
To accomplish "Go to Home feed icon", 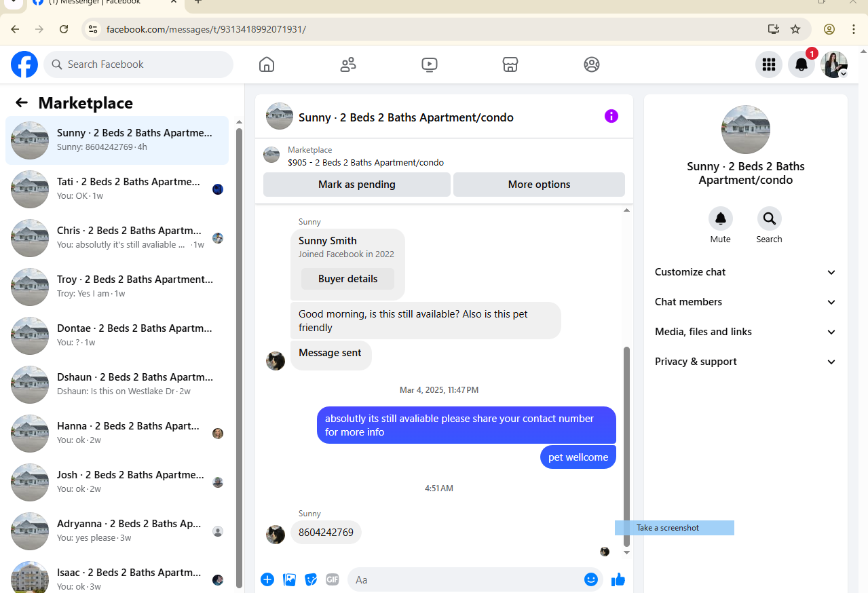I will (x=267, y=64).
